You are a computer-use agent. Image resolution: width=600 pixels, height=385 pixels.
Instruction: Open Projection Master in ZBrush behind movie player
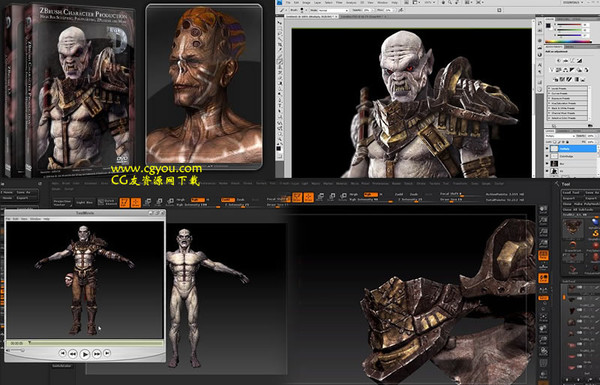click(62, 202)
